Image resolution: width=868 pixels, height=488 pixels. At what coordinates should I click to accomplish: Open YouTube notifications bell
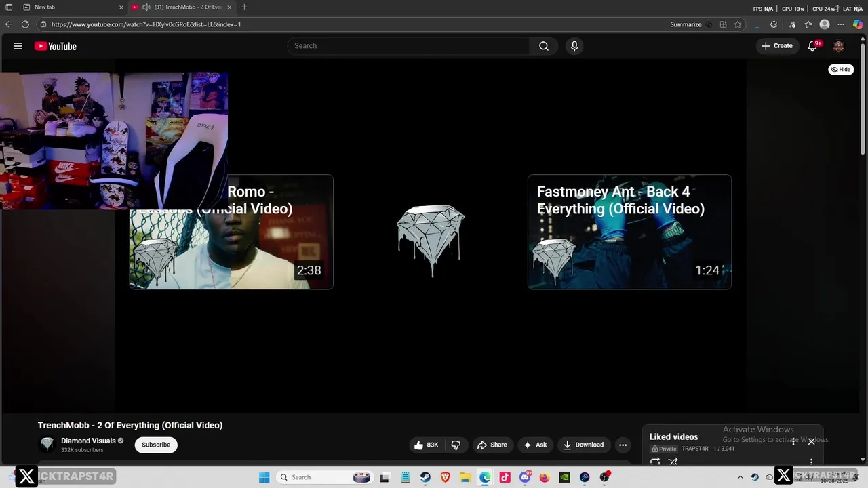812,46
